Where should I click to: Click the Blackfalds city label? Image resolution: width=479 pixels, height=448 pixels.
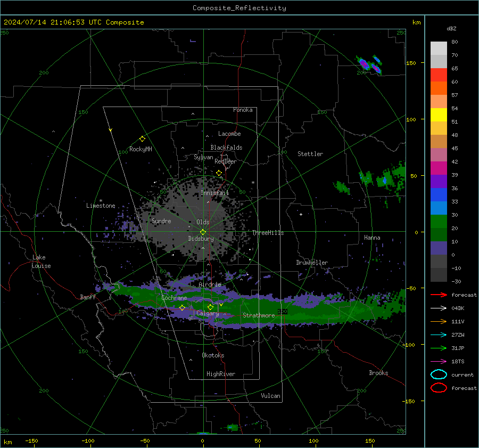coord(226,148)
